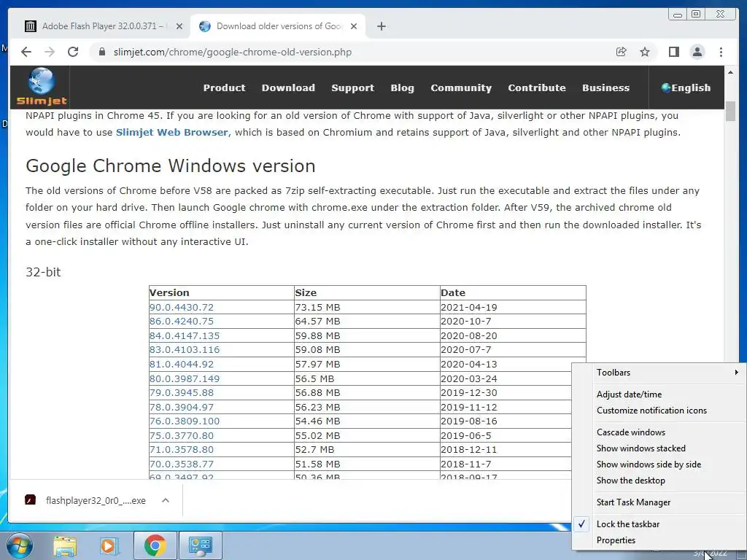Click the 32-bit subheading

tap(43, 272)
